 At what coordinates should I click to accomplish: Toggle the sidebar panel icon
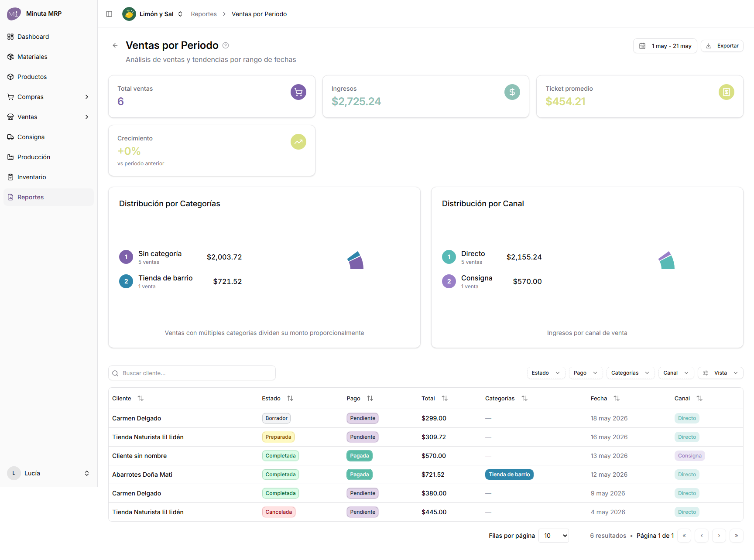109,14
